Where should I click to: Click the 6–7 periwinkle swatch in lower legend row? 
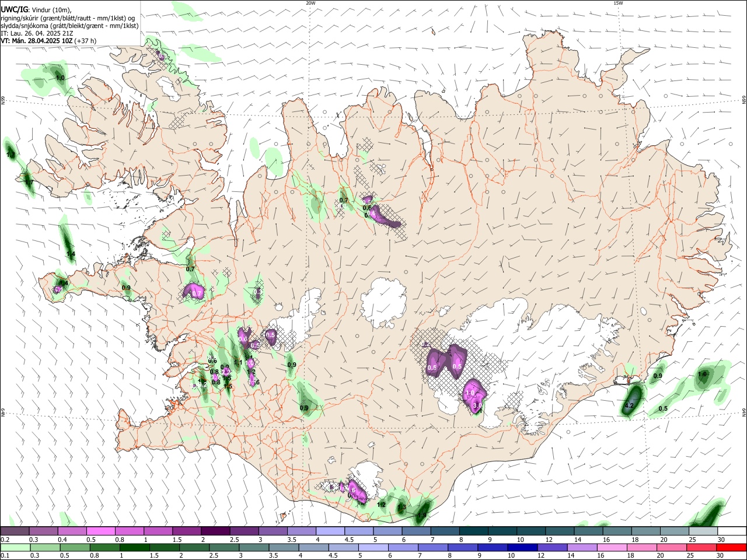coord(403,548)
